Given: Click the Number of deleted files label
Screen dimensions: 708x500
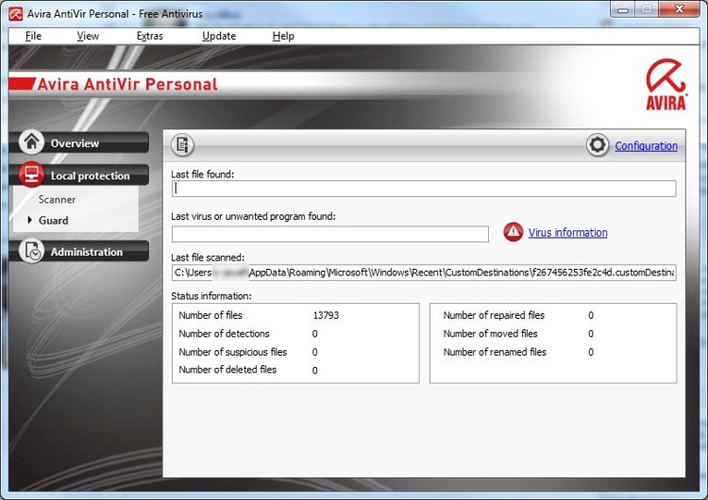Looking at the screenshot, I should (227, 370).
